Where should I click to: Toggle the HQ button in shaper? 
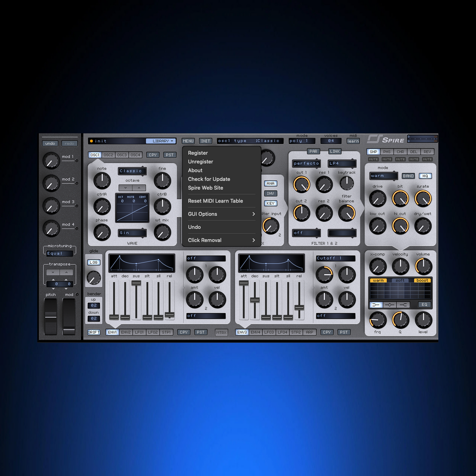click(425, 176)
